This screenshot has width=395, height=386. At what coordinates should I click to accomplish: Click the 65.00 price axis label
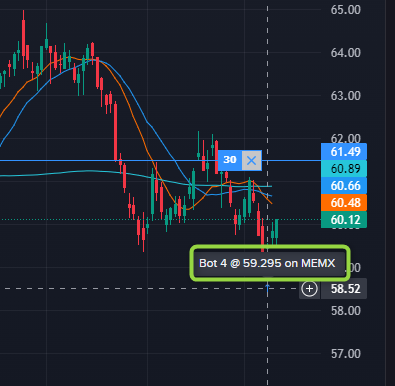click(345, 10)
